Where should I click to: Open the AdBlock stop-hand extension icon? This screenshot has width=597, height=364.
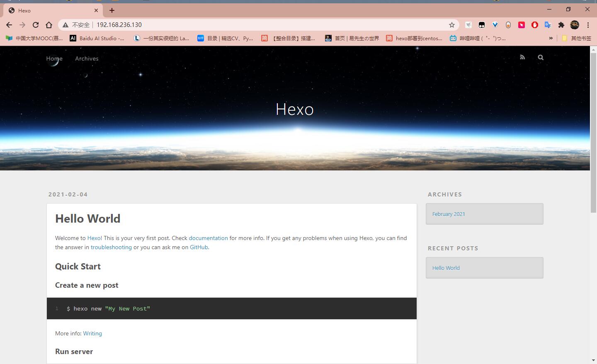(x=535, y=25)
